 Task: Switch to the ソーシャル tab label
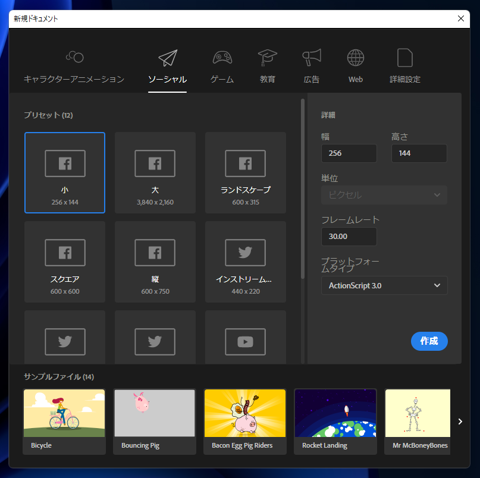pos(168,79)
